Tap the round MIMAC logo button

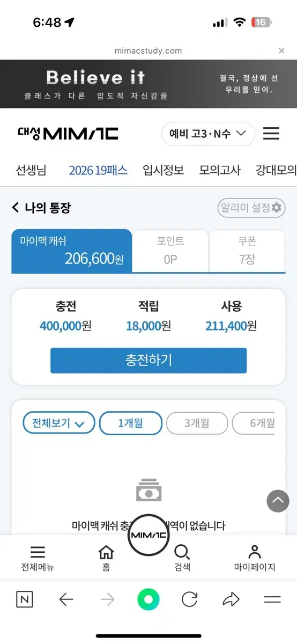point(148,535)
